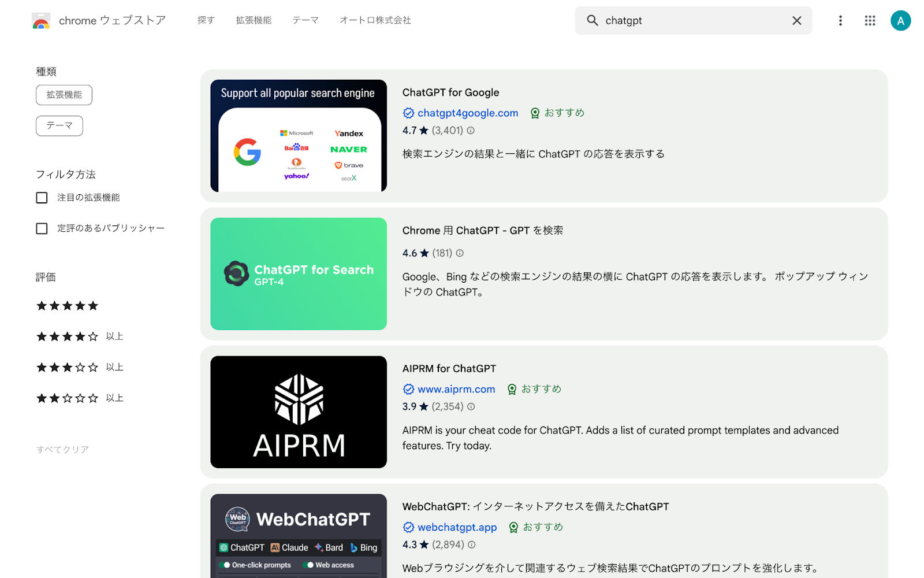Open webchatgpt.app publisher link

pyautogui.click(x=457, y=527)
